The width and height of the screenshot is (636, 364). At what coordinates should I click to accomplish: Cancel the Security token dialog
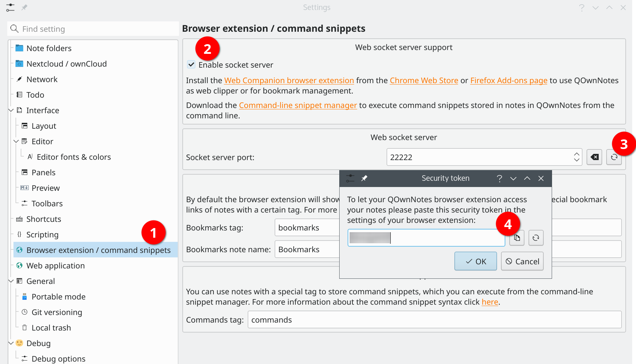coord(522,262)
